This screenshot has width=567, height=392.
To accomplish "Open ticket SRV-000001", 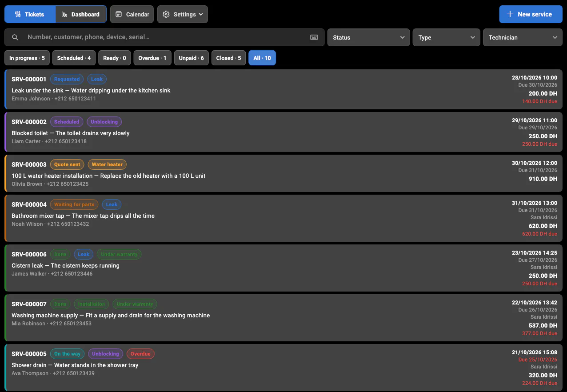I will (283, 89).
